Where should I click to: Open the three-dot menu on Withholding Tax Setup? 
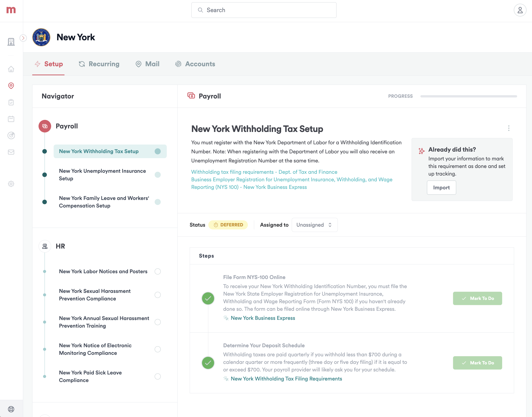click(509, 128)
